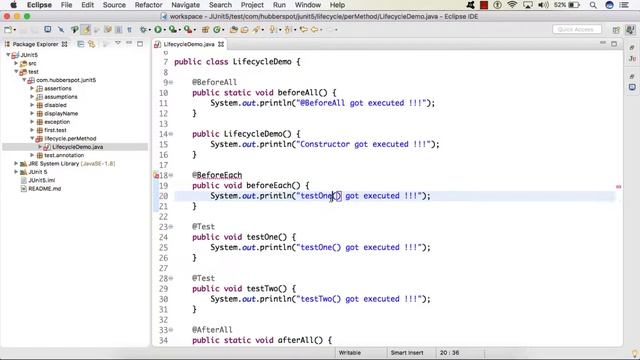Image resolution: width=640 pixels, height=360 pixels.
Task: Click the Open Perspective icon
Action: pyautogui.click(x=616, y=30)
